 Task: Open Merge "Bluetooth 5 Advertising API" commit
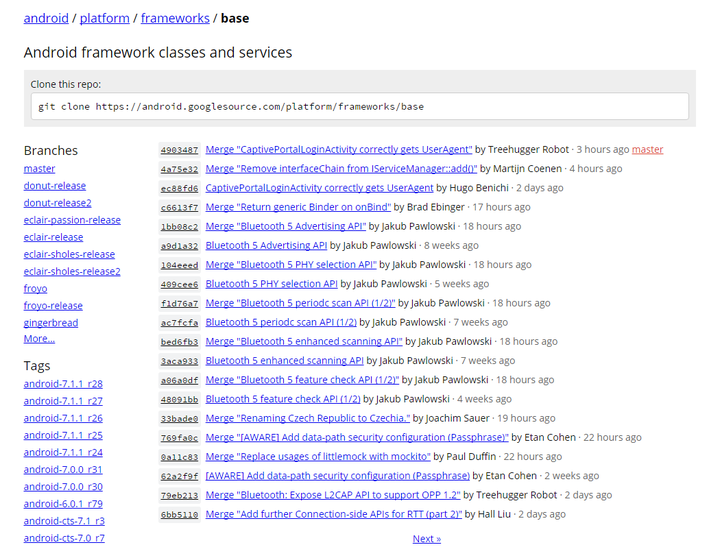(x=286, y=226)
